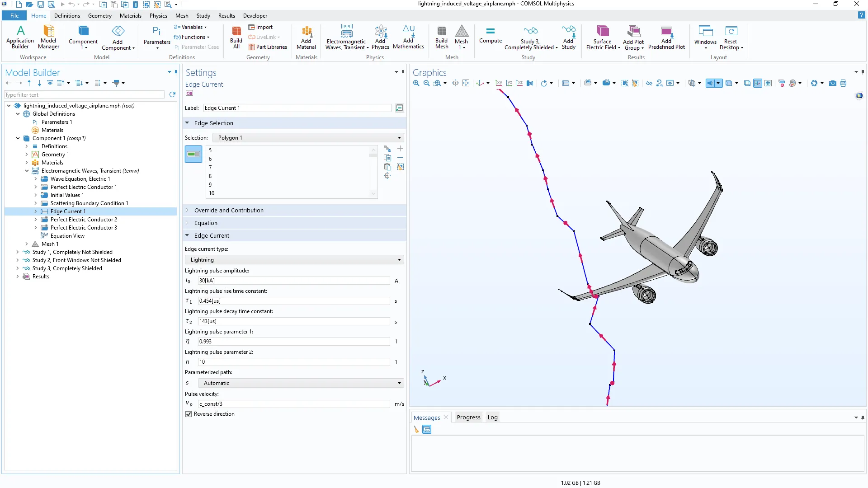Switch to the Progress tab
868x488 pixels.
[x=468, y=418]
